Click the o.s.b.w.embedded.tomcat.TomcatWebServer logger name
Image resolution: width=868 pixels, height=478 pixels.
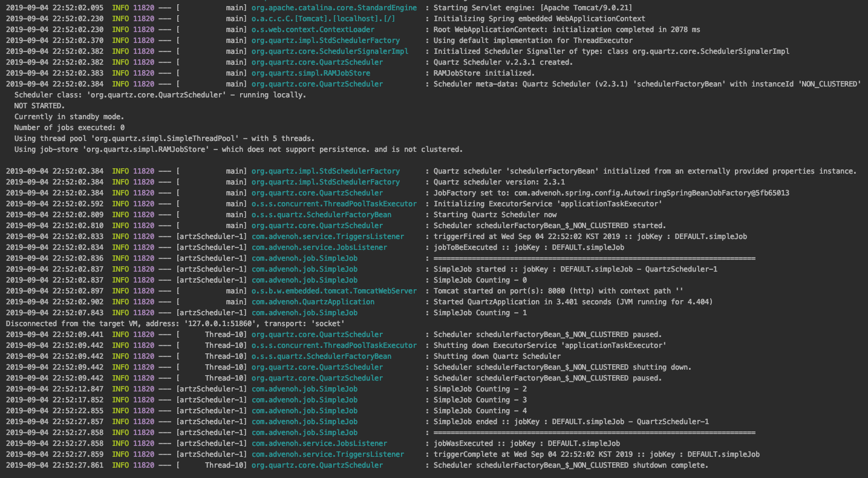[334, 291]
